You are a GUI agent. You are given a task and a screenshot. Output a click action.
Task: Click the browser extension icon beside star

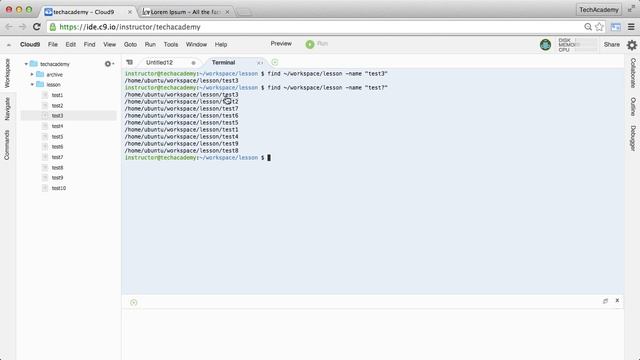[x=616, y=27]
